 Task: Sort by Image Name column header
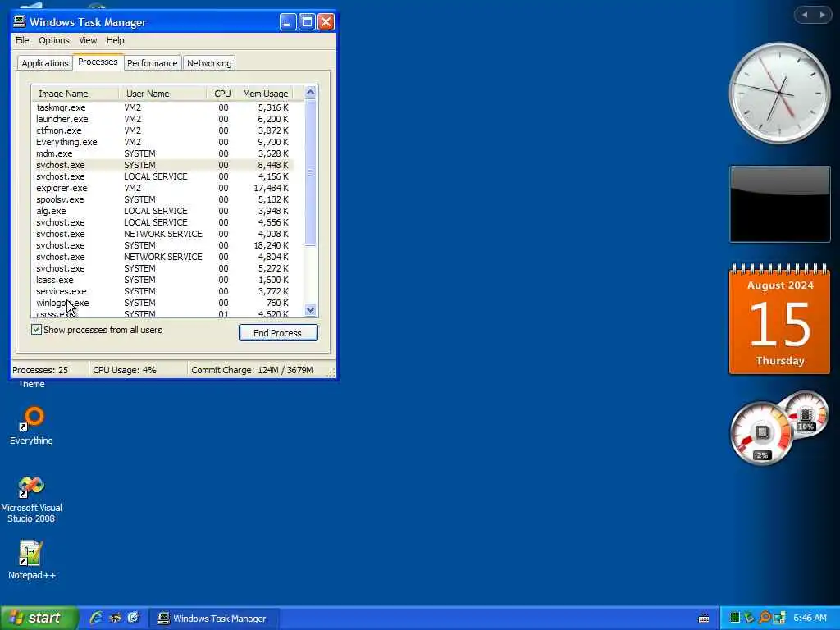75,94
